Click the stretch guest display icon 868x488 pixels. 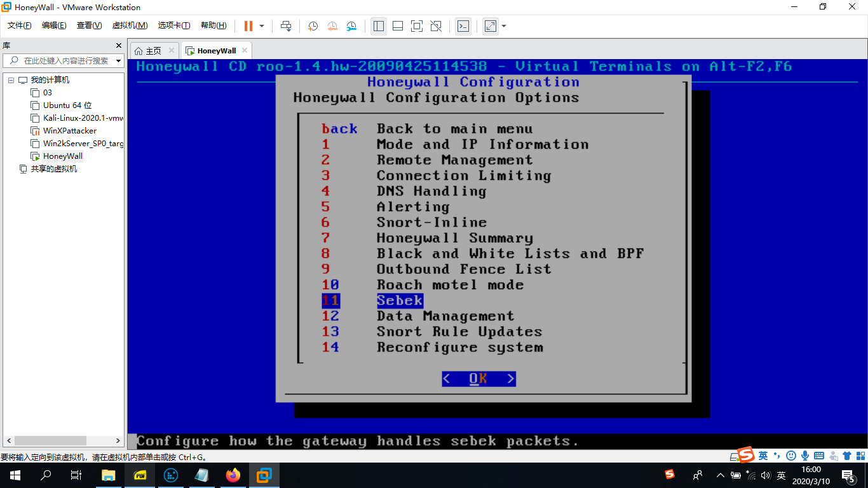pyautogui.click(x=491, y=26)
